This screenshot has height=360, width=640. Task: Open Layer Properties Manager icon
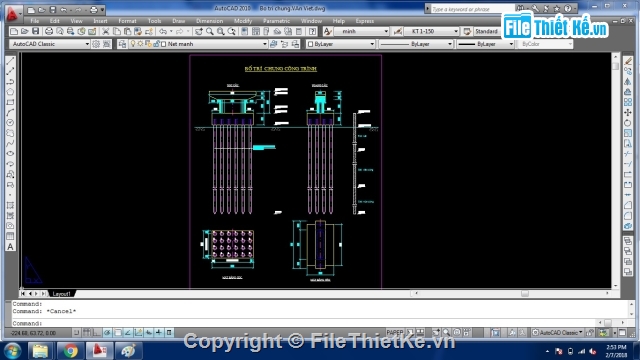pos(122,44)
